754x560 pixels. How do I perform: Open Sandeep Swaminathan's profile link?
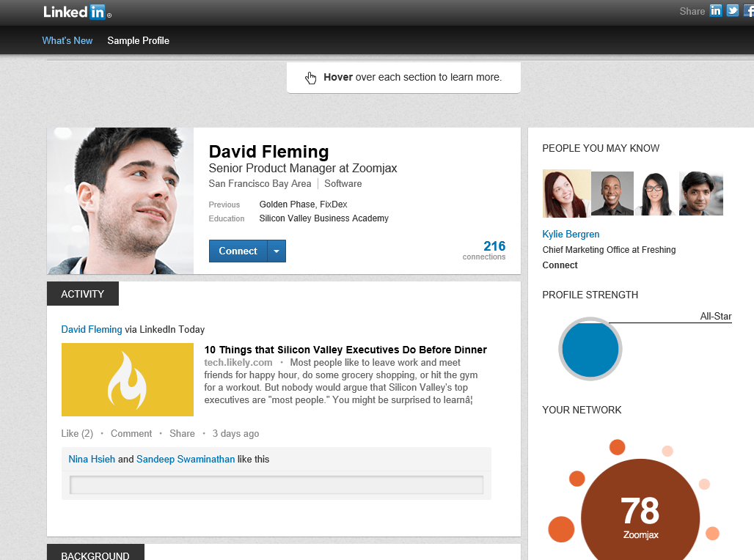pos(186,459)
